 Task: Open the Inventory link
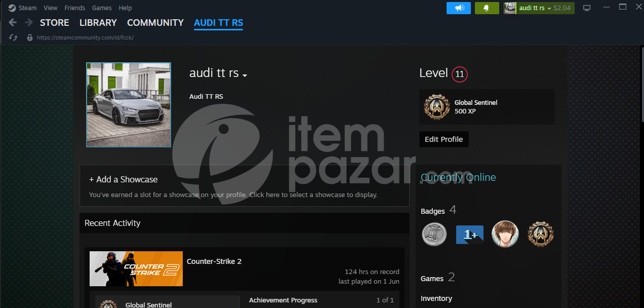(436, 298)
